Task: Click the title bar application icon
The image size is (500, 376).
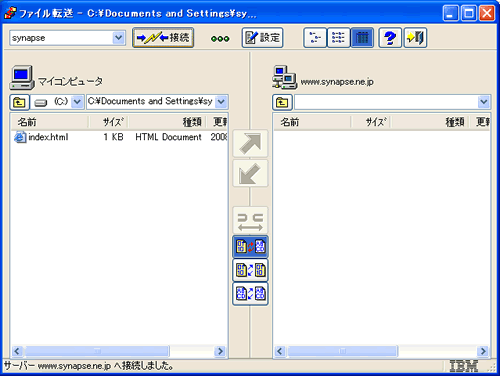Action: click(x=10, y=13)
